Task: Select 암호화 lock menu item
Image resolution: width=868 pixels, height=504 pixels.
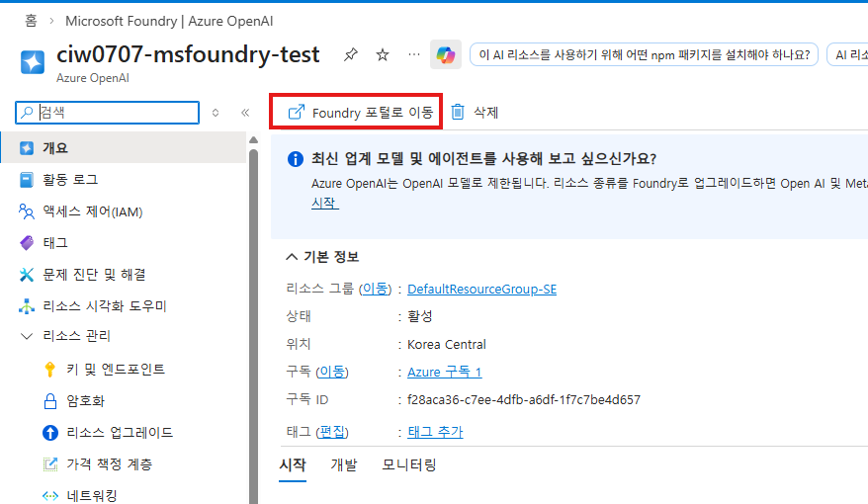Action: (49, 401)
